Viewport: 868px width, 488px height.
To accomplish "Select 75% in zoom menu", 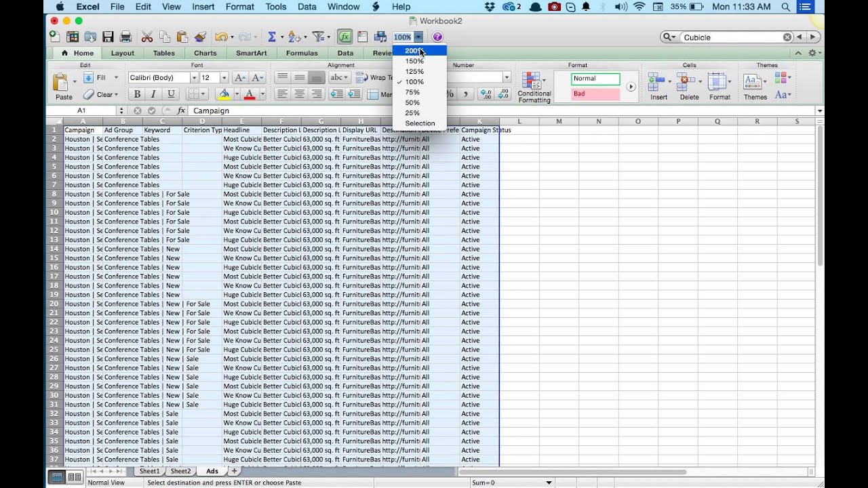I will coord(420,92).
